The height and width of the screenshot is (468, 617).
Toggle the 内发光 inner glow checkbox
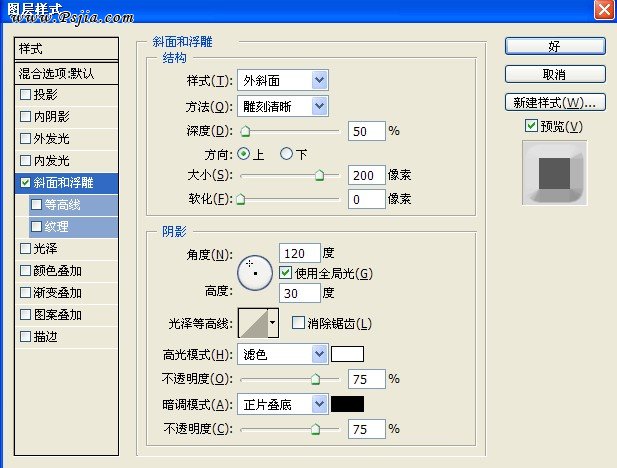pyautogui.click(x=26, y=161)
